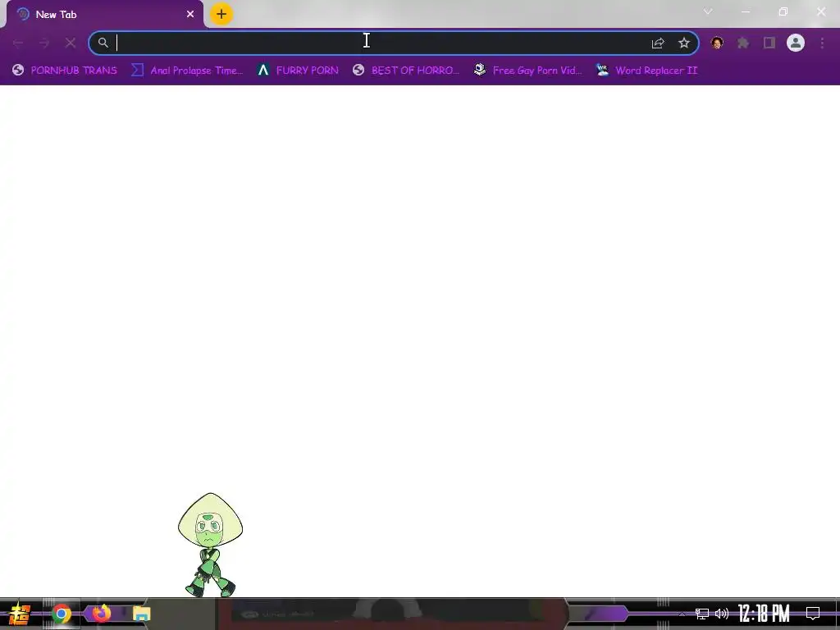This screenshot has width=840, height=630.
Task: Open network status tray icon
Action: [x=702, y=614]
